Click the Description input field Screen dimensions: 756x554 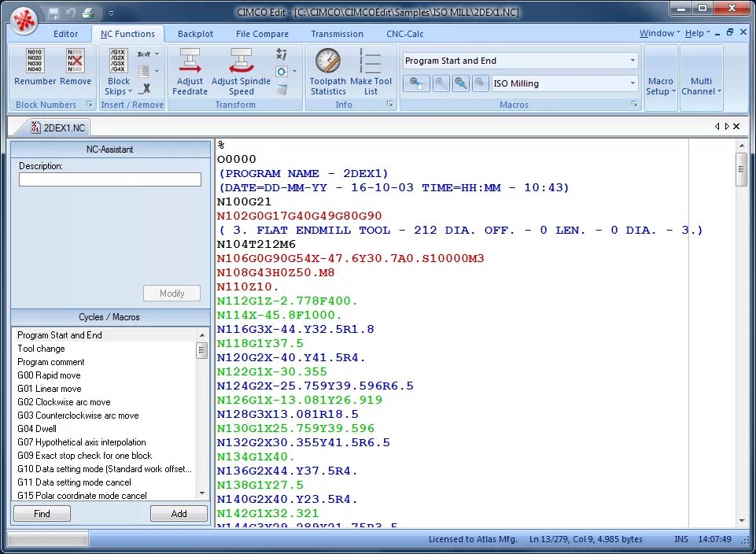(110, 179)
